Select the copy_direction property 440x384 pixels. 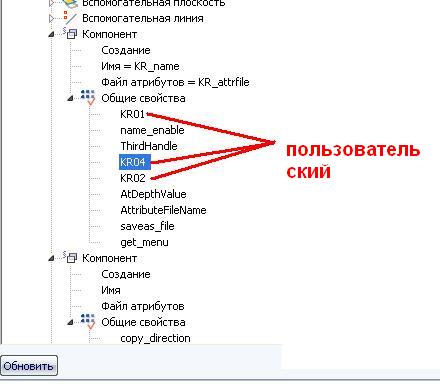pyautogui.click(x=155, y=338)
